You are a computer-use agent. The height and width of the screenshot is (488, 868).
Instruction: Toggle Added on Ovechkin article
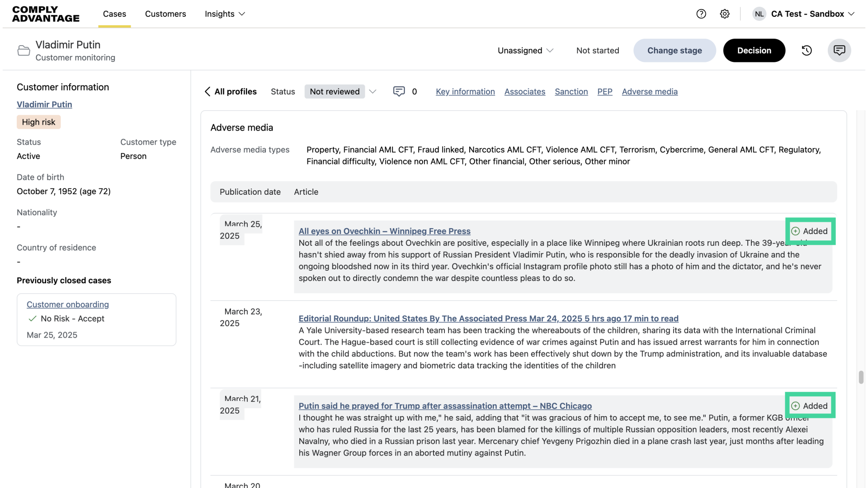coord(810,231)
